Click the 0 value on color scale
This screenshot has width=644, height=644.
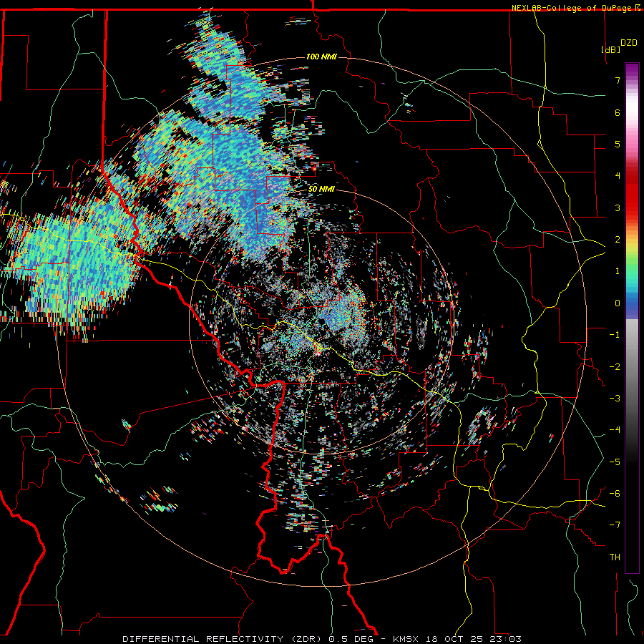point(618,303)
